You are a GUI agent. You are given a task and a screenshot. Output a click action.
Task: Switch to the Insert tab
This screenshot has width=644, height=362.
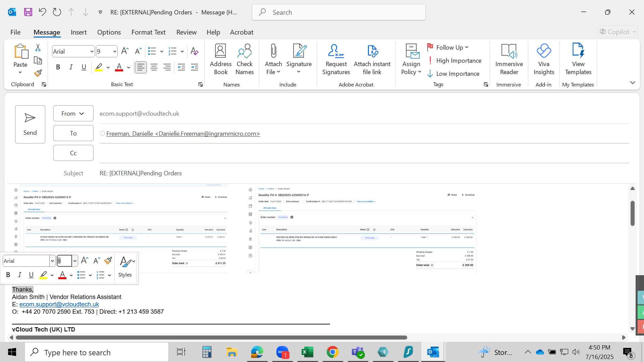point(78,32)
